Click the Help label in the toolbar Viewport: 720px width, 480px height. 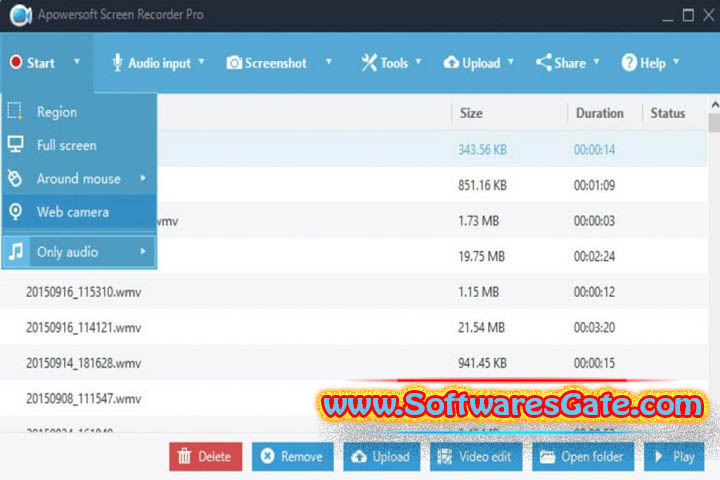tap(652, 63)
